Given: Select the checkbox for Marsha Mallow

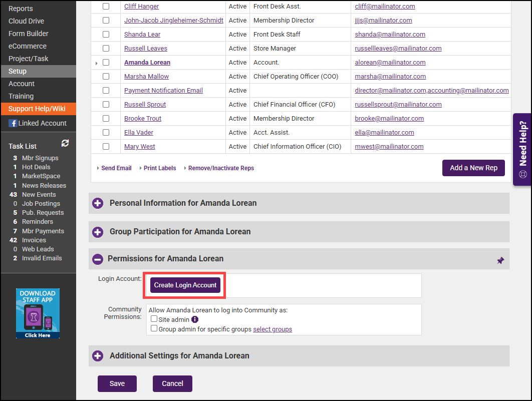Looking at the screenshot, I should coord(106,77).
